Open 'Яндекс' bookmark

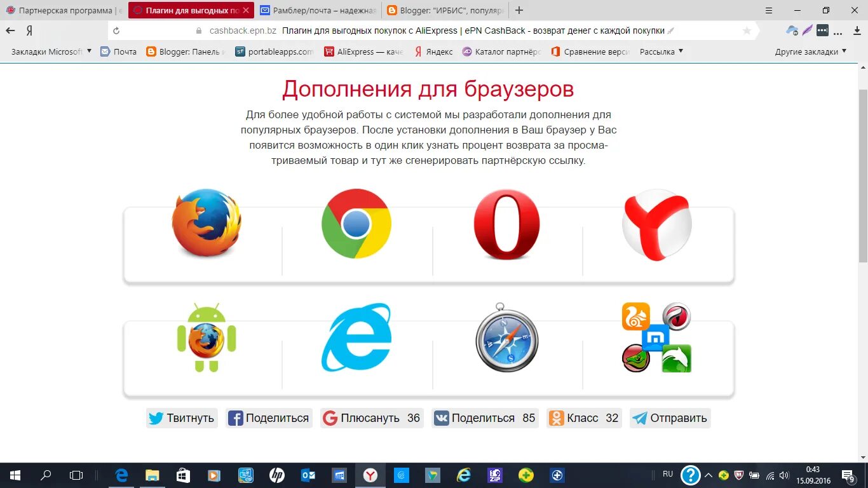pos(434,51)
